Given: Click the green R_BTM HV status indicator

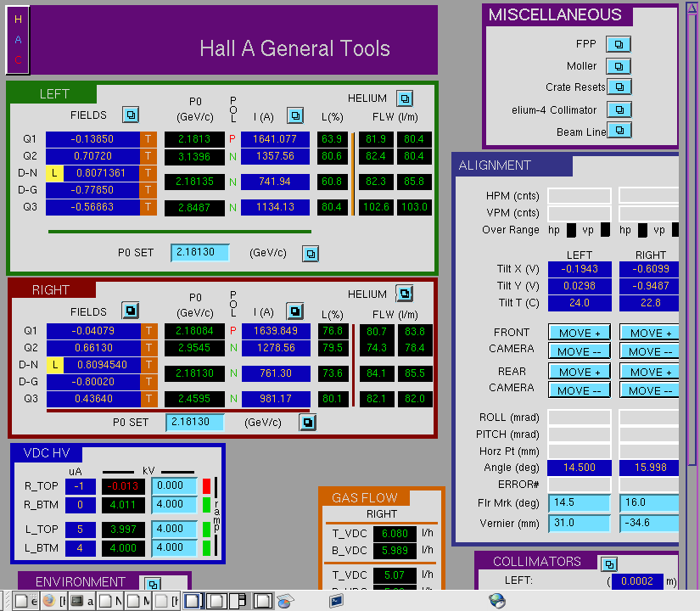Looking at the screenshot, I should [206, 505].
